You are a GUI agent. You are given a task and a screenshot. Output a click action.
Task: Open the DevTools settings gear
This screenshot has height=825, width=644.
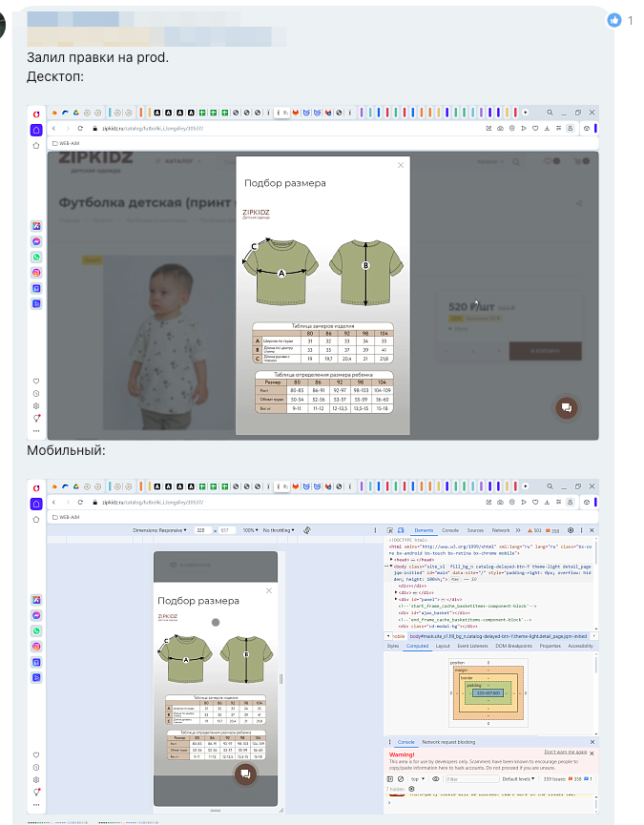point(571,530)
